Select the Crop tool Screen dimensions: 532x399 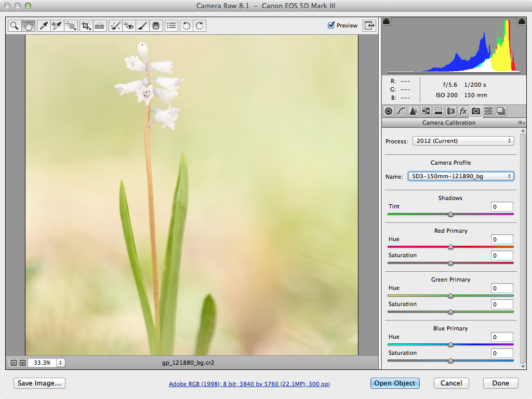[x=86, y=26]
